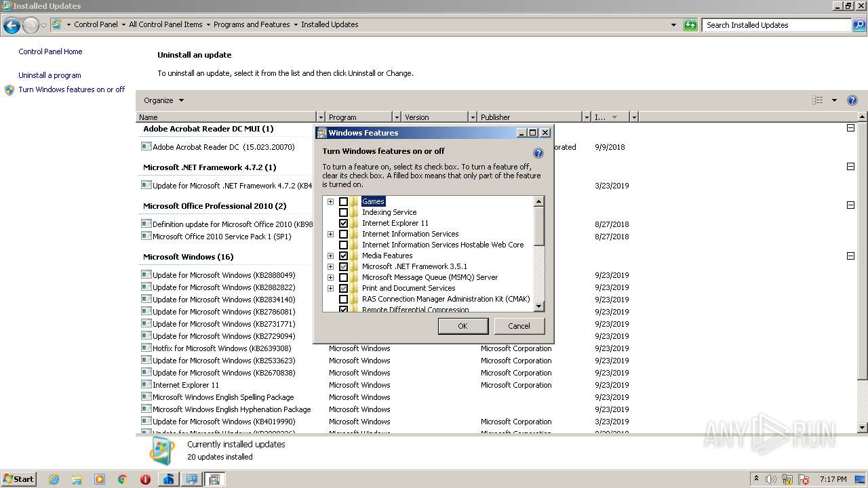This screenshot has width=868, height=488.
Task: Uncheck the Media Features checkbox
Action: (343, 256)
